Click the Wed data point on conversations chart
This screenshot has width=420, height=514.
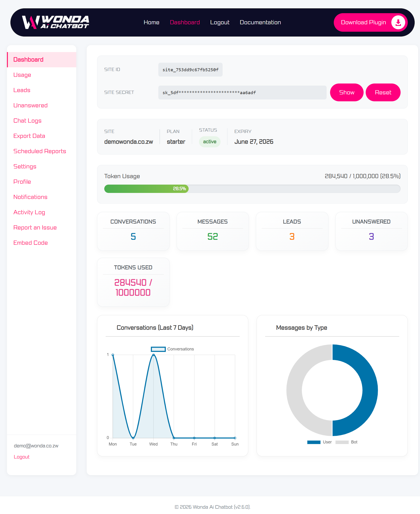[x=153, y=355]
